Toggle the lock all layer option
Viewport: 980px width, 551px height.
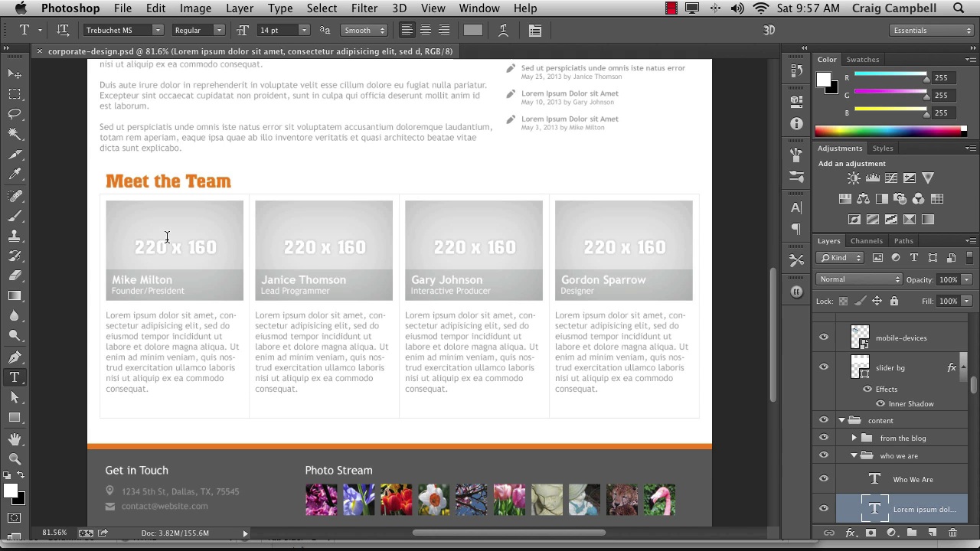893,302
